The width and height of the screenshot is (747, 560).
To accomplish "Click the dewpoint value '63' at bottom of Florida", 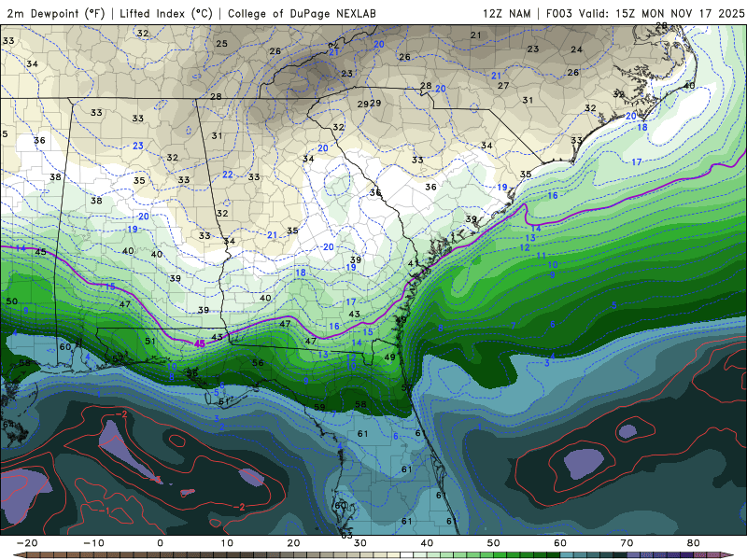I will [x=346, y=536].
